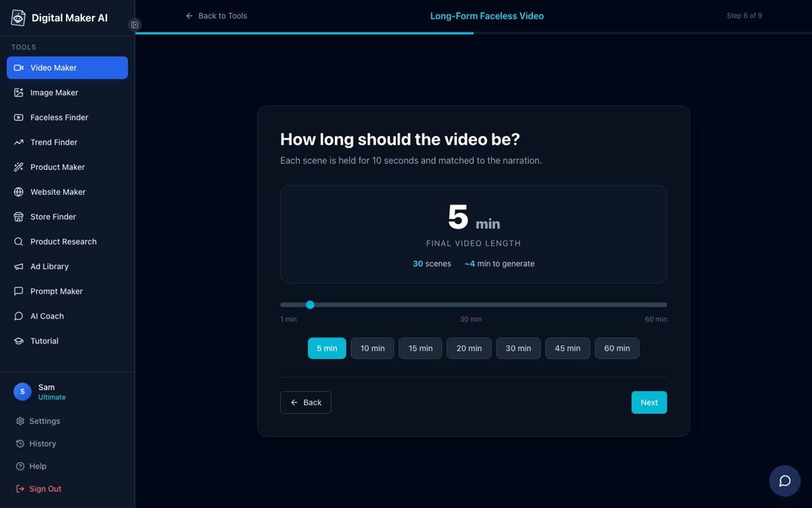
Task: Select the 10 min preset
Action: tap(372, 348)
